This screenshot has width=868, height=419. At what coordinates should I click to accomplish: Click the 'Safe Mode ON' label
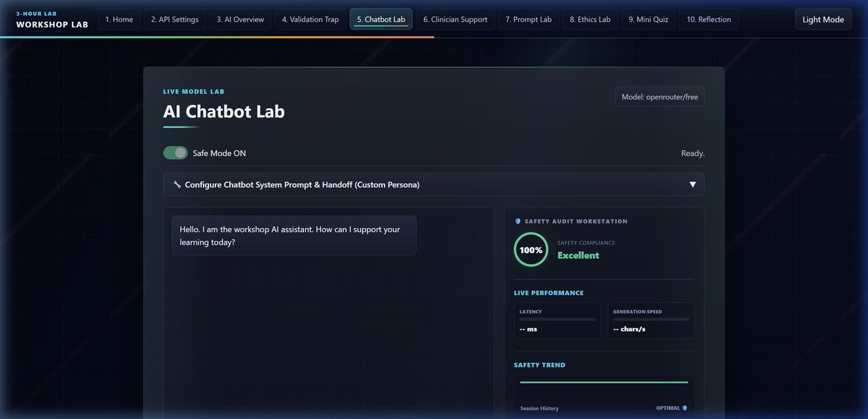(219, 153)
